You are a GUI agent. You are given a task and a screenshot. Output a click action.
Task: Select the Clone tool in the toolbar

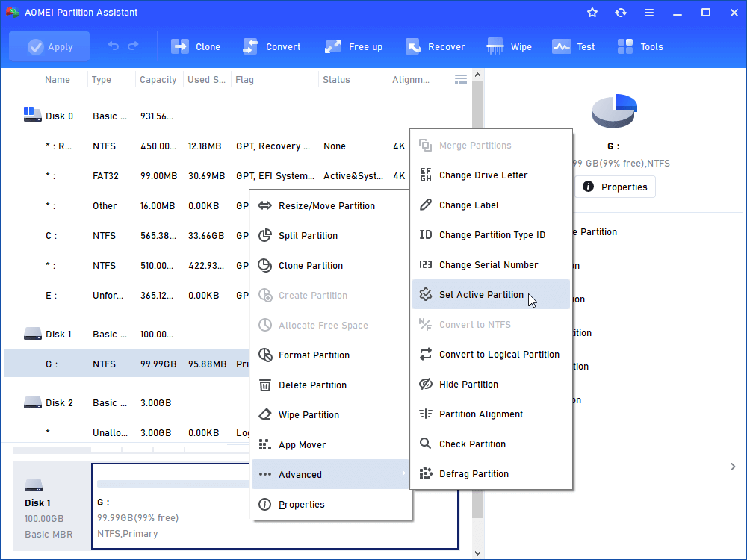click(196, 46)
